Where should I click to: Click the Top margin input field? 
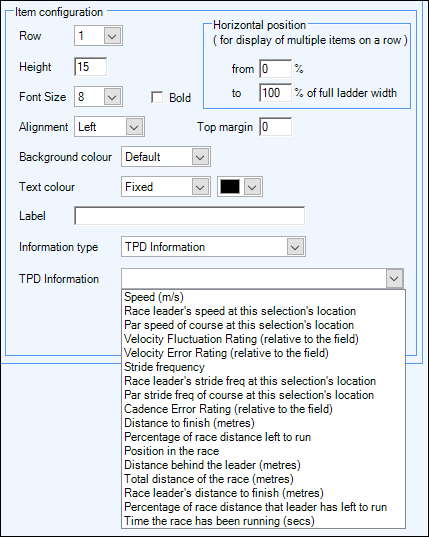(x=276, y=127)
